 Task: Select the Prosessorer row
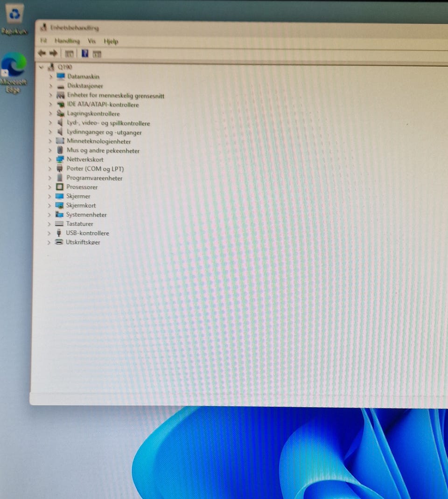tap(82, 187)
